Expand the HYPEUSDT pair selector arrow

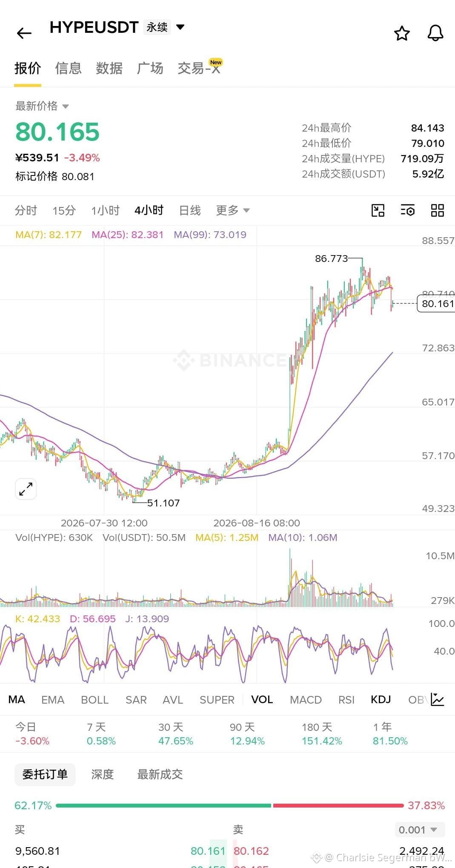(x=180, y=27)
